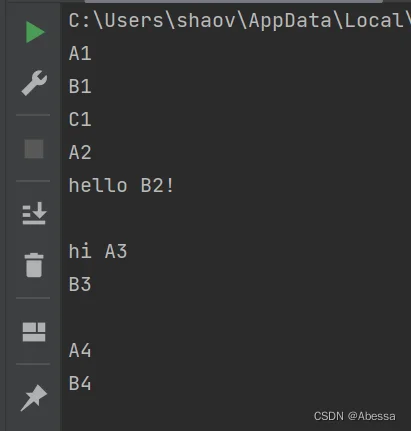This screenshot has width=411, height=431.
Task: Click the 'A1' output line
Action: pos(80,53)
